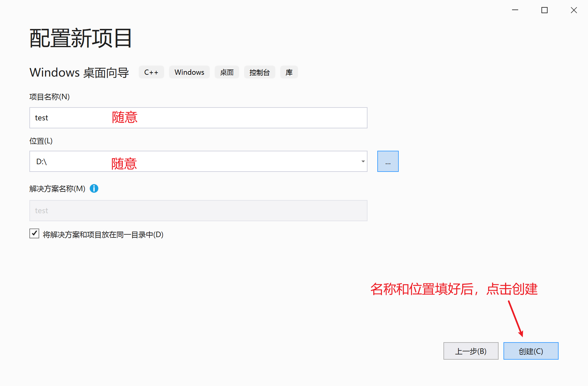
Task: Click the 位置(L) label
Action: [41, 141]
